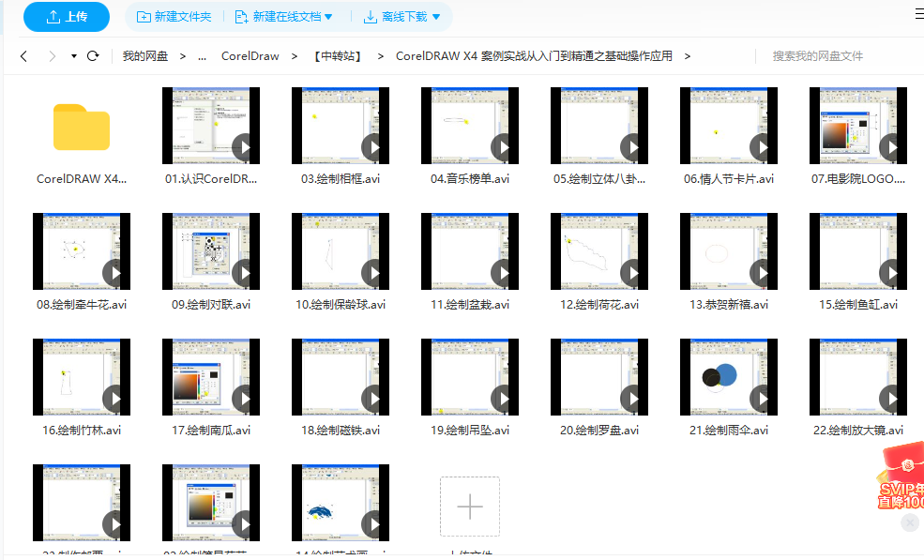The width and height of the screenshot is (924, 560).
Task: Open thumbnail of 18.绘制磁铁.avi
Action: coord(341,377)
